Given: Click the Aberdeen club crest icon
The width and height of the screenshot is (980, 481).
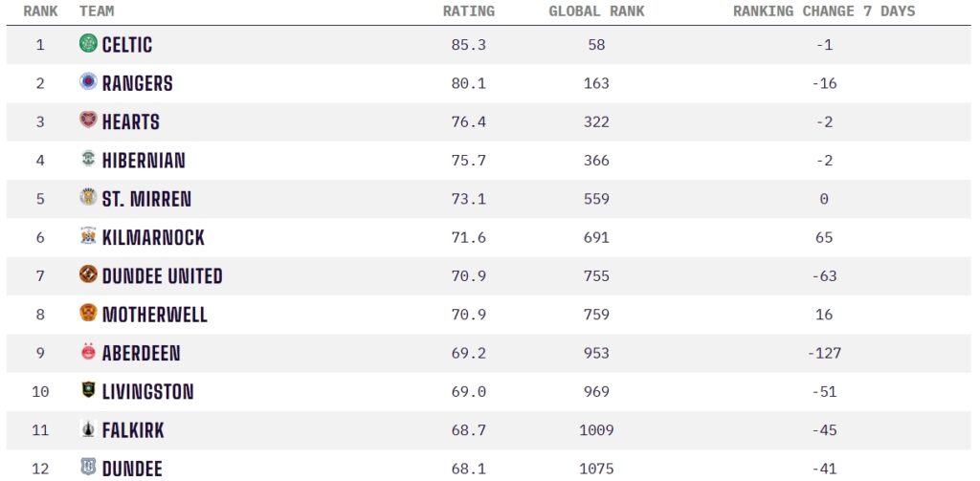Looking at the screenshot, I should 88,353.
